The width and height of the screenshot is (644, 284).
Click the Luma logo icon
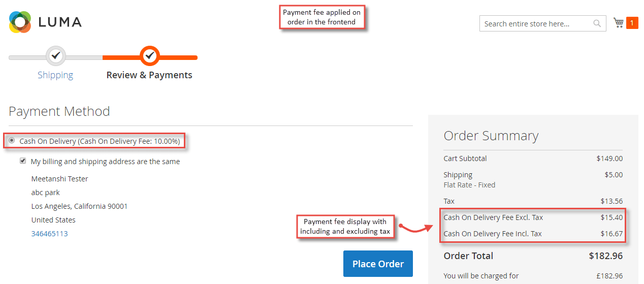point(20,22)
